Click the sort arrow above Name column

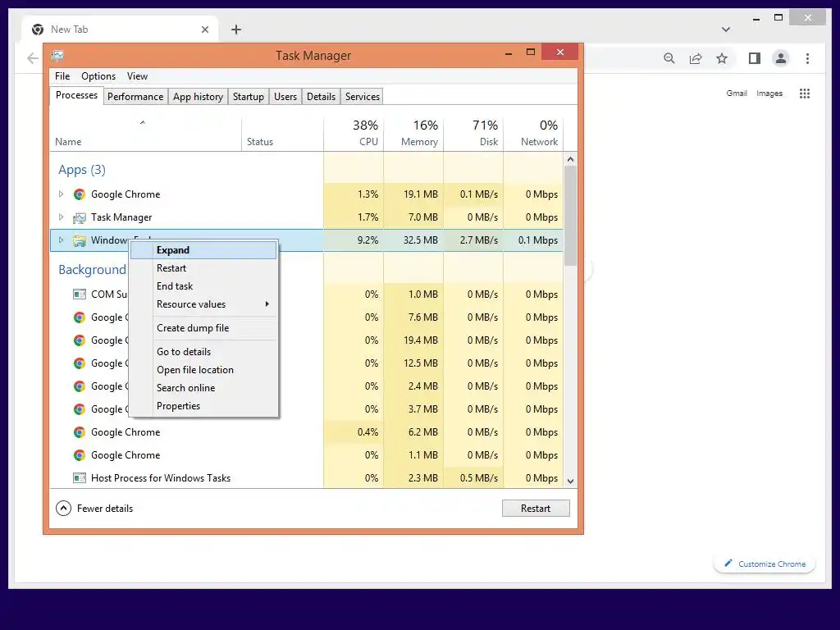pyautogui.click(x=143, y=123)
